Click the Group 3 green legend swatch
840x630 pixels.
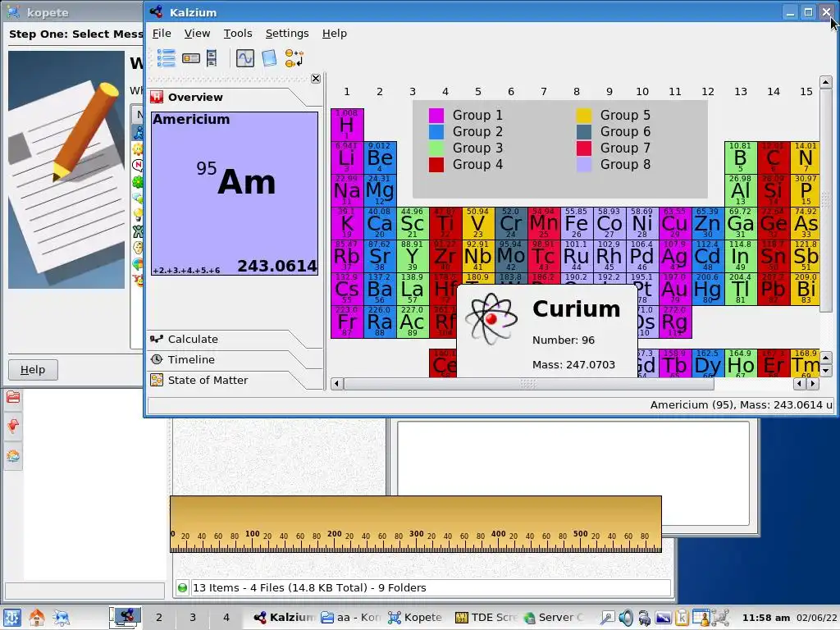click(436, 148)
